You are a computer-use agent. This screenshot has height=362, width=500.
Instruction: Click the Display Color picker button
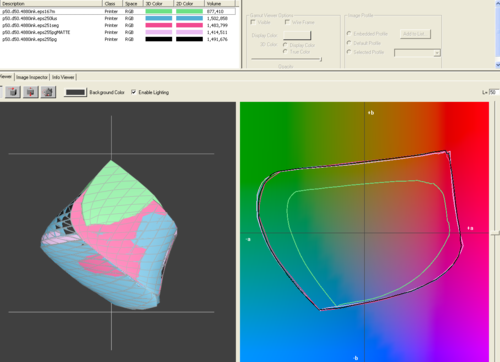(297, 35)
